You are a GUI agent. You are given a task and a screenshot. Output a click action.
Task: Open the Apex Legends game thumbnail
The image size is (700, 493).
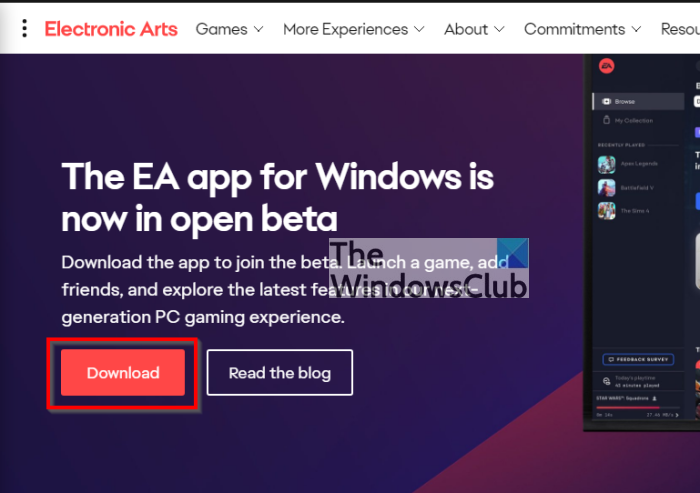tap(606, 164)
